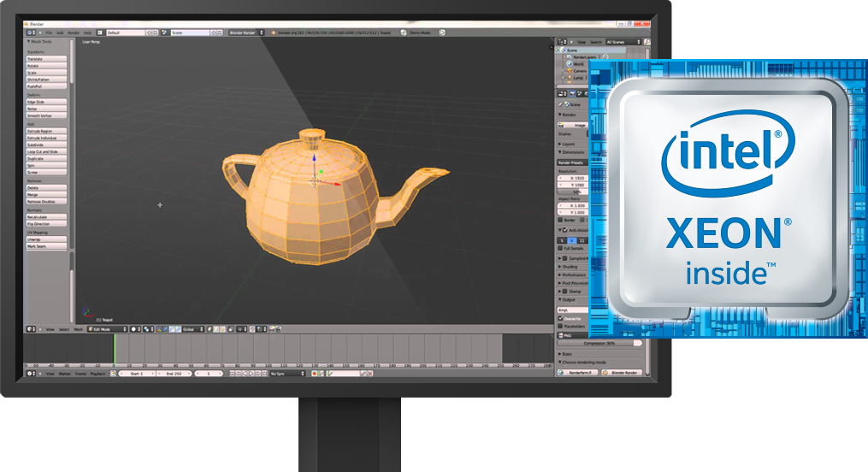
Task: Enable the Sampled Motion Blur checkbox
Action: [x=564, y=258]
